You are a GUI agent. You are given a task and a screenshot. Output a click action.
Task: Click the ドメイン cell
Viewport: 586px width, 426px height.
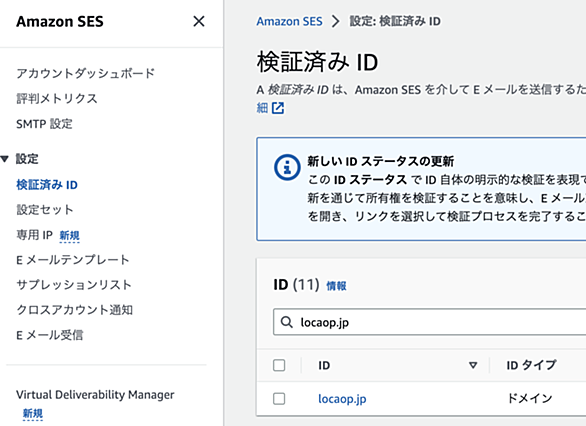pos(530,398)
